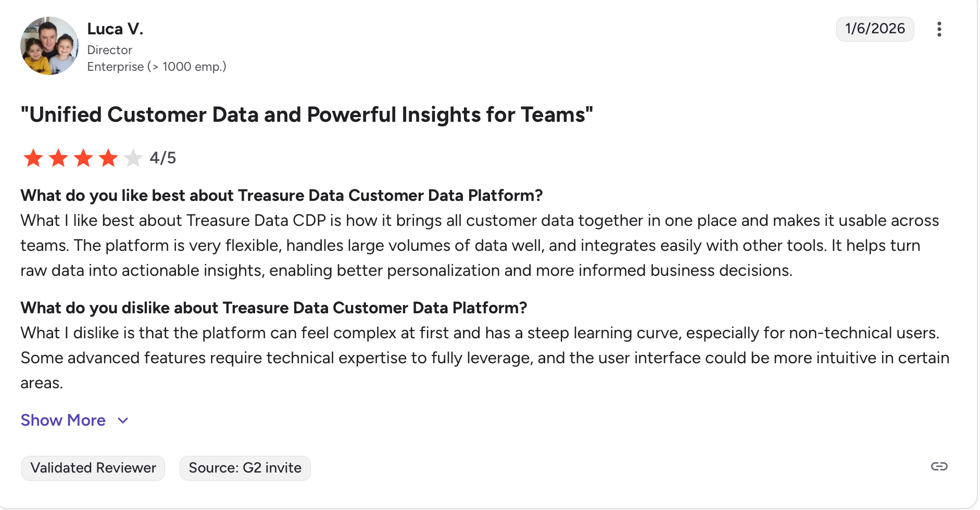
Task: Click the 1/6/2026 date badge
Action: [x=875, y=29]
